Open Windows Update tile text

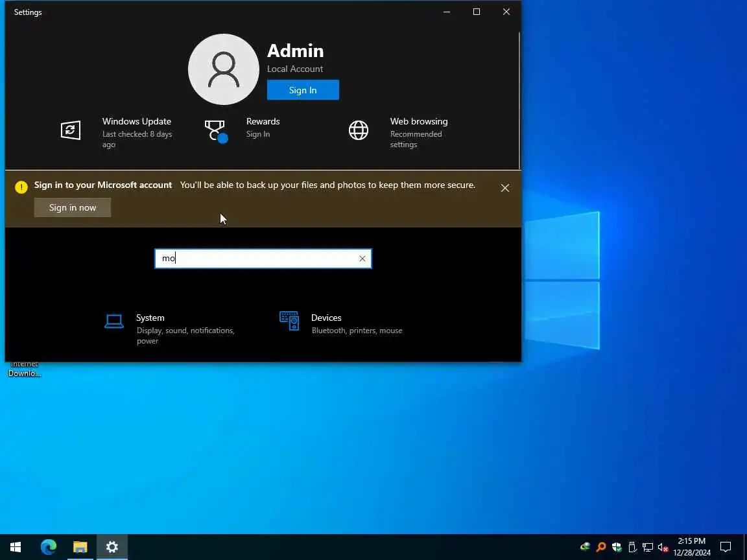137,132
